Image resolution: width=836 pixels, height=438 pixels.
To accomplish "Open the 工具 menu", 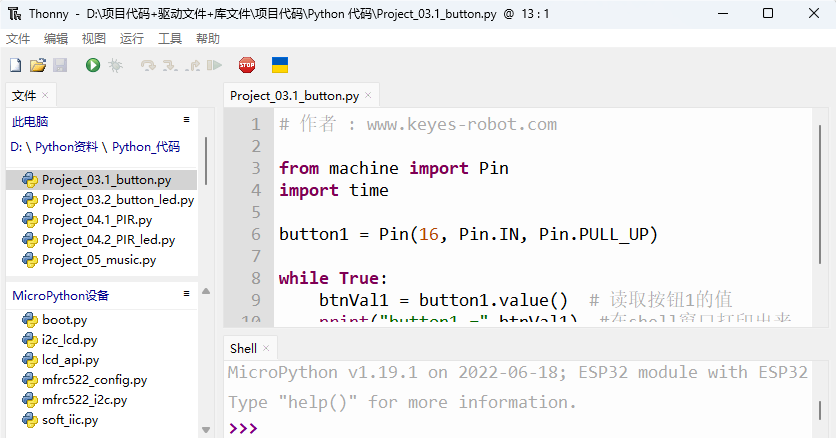I will [x=170, y=38].
